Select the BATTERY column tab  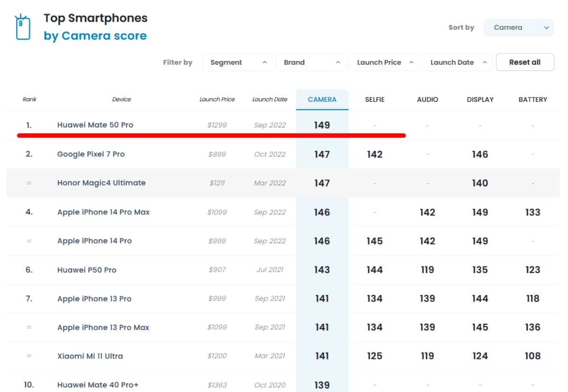532,99
